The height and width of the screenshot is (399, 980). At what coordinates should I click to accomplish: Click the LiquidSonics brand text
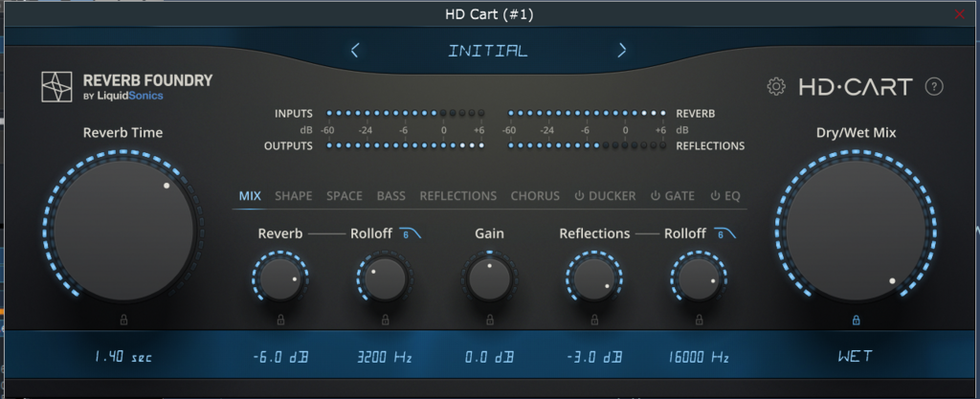coord(130,96)
